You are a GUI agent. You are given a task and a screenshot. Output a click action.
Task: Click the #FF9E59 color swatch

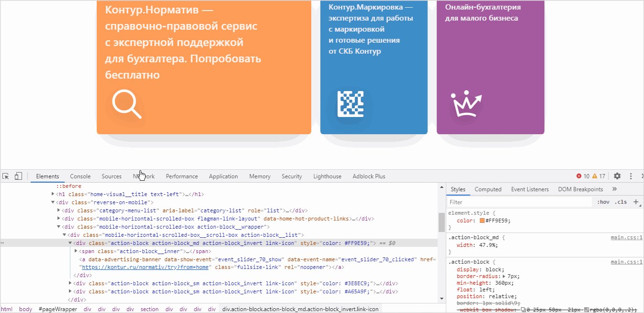[482, 220]
